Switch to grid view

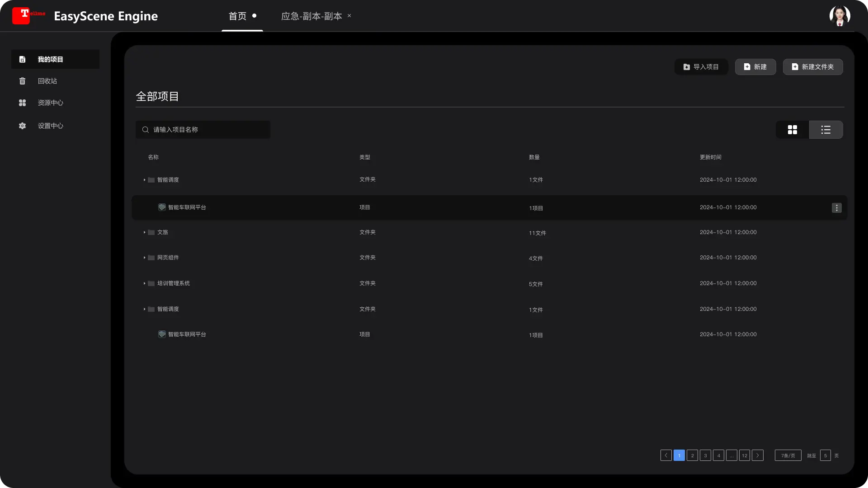tap(792, 130)
